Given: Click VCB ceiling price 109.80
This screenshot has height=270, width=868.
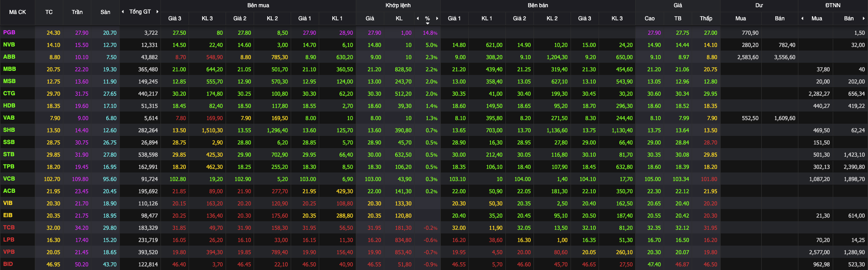Looking at the screenshot, I should tap(80, 179).
